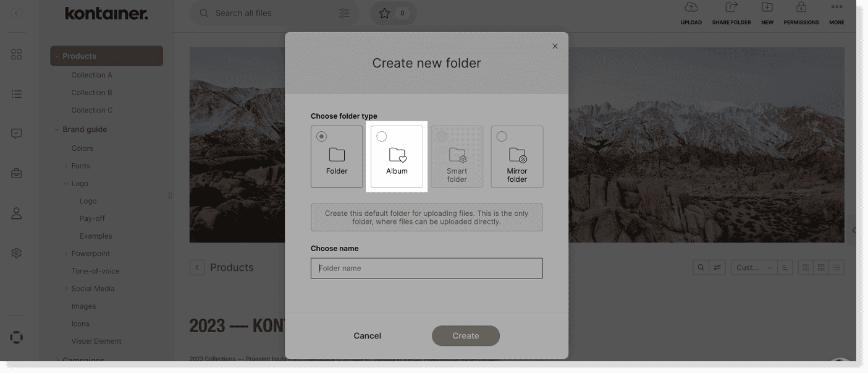Image resolution: width=868 pixels, height=373 pixels.
Task: Click the grid dashboard icon in left rail
Action: pos(16,54)
